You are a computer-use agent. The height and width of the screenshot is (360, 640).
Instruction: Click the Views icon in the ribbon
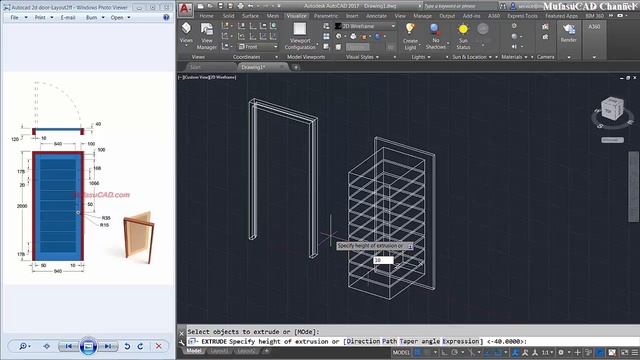(x=186, y=29)
